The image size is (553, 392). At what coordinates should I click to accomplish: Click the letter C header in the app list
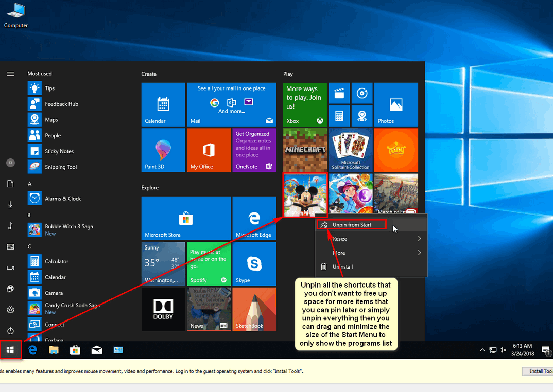[x=30, y=246]
